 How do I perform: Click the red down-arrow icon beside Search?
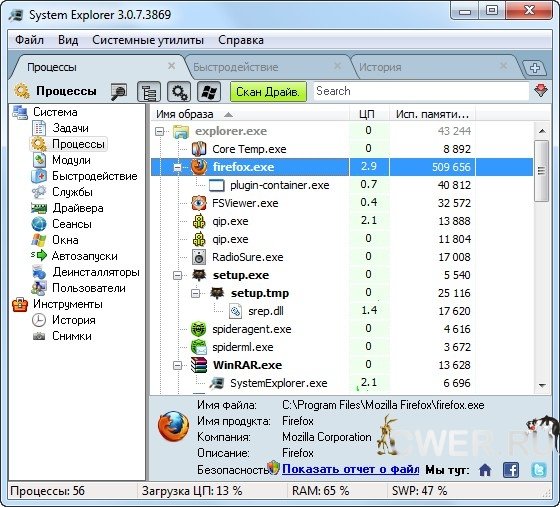point(541,90)
